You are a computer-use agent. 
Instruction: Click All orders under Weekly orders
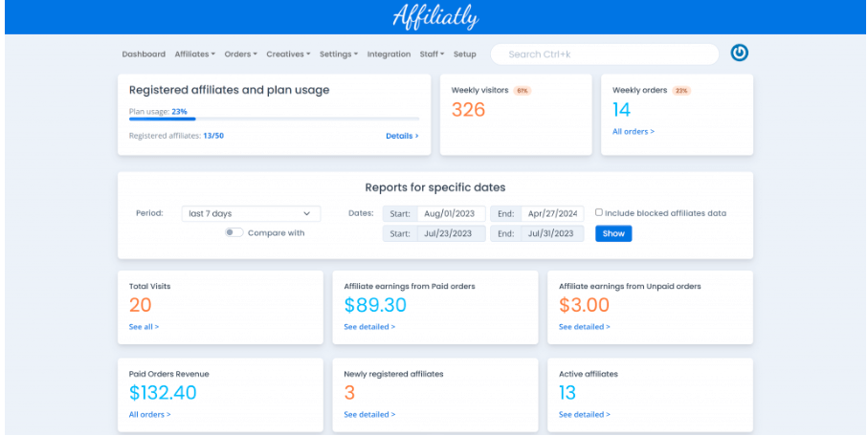pos(634,131)
